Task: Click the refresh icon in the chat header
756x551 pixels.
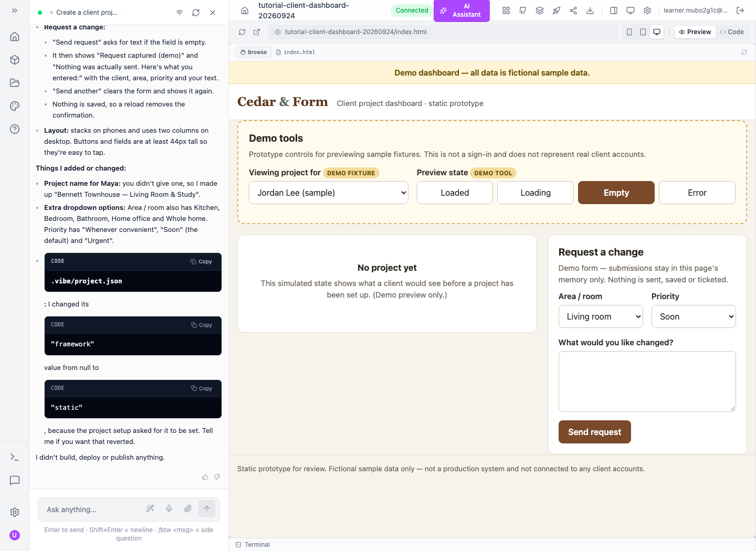Action: click(196, 13)
